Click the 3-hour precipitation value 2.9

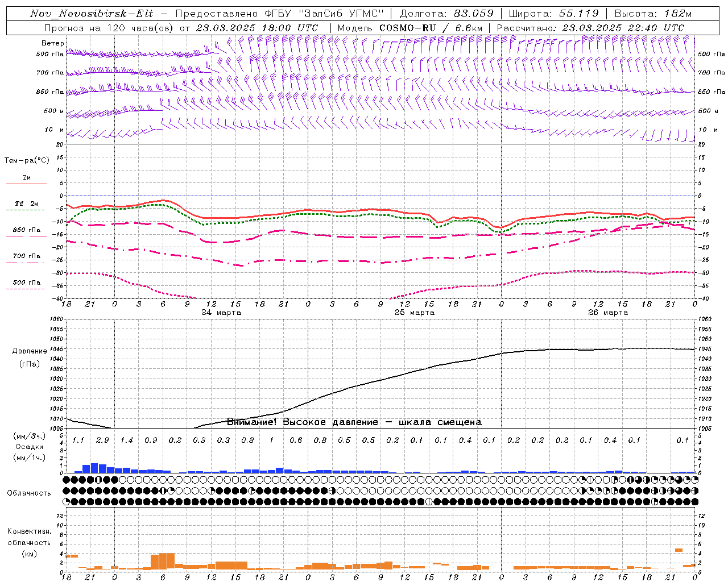pyautogui.click(x=102, y=440)
